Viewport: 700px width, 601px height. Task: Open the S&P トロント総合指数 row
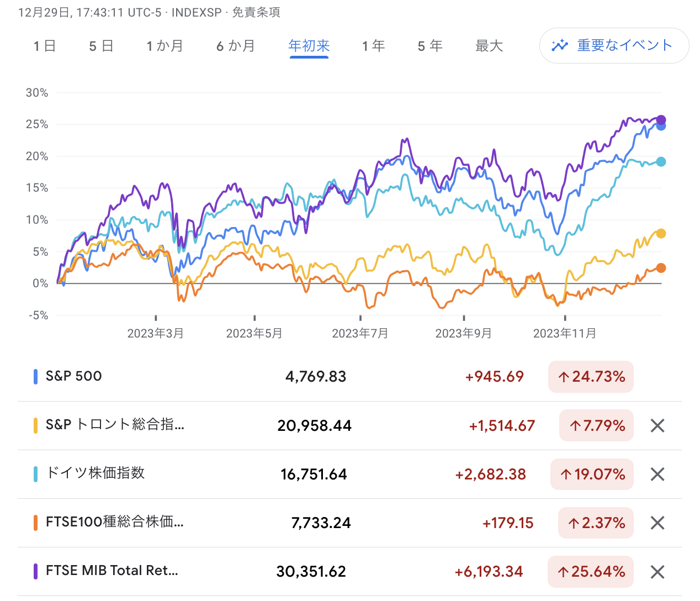(x=349, y=425)
